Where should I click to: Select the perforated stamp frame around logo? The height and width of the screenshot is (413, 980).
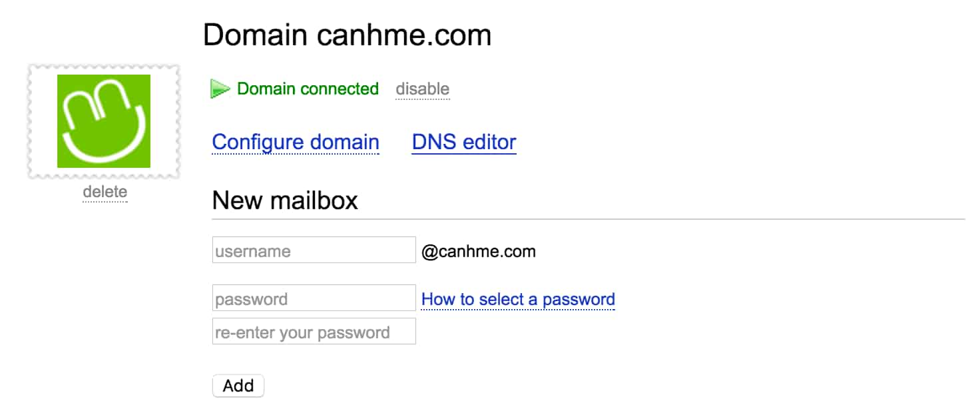pyautogui.click(x=104, y=121)
